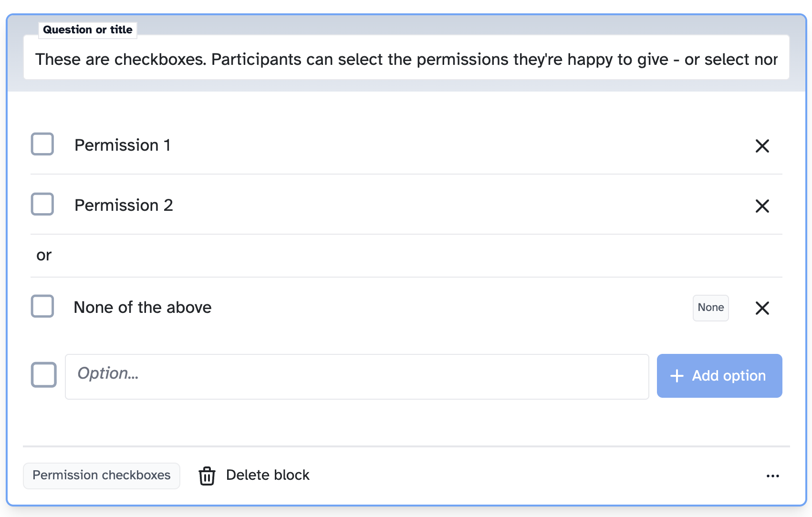812x517 pixels.
Task: Click the Question or title label
Action: [87, 29]
